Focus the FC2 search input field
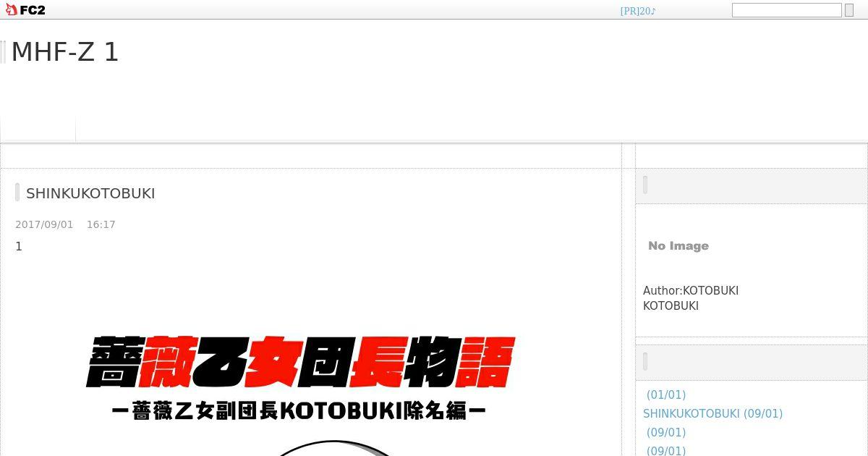This screenshot has width=868, height=456. coord(786,10)
